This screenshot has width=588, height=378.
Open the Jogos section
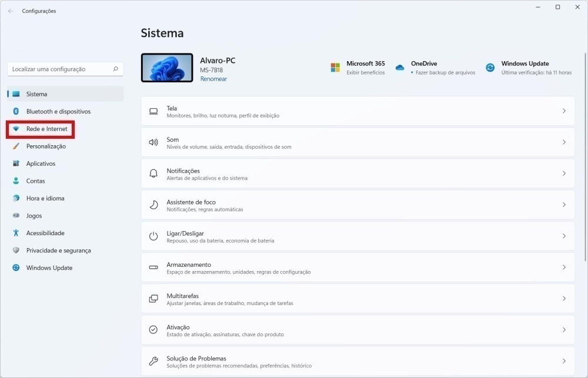point(65,216)
